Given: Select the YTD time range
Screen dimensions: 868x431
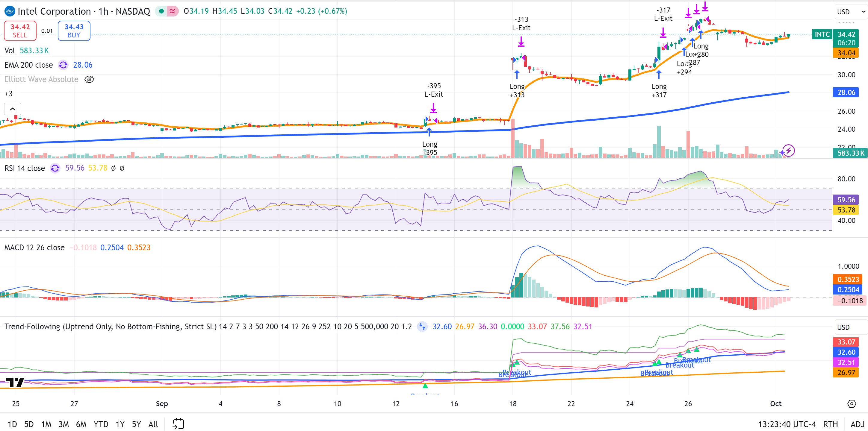Looking at the screenshot, I should coord(101,424).
